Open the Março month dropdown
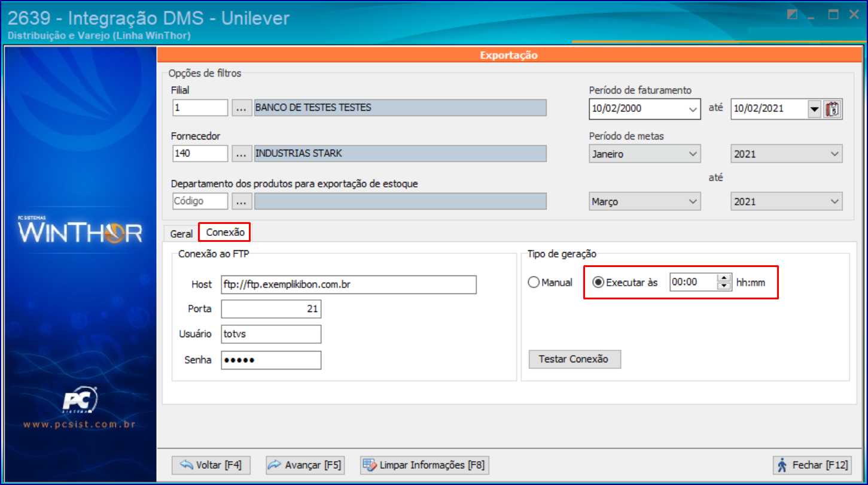The image size is (868, 485). click(644, 202)
